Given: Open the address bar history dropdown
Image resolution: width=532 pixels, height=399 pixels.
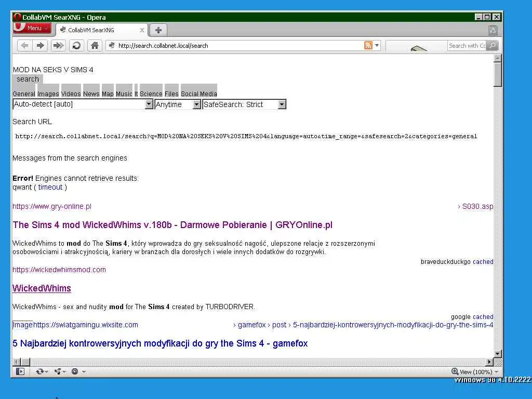Looking at the screenshot, I should (x=377, y=45).
